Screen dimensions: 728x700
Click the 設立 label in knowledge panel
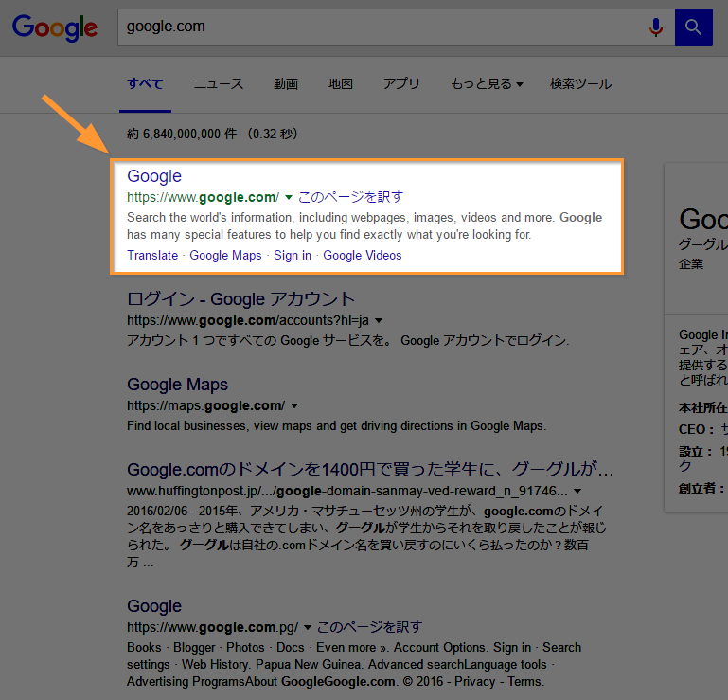tap(695, 452)
